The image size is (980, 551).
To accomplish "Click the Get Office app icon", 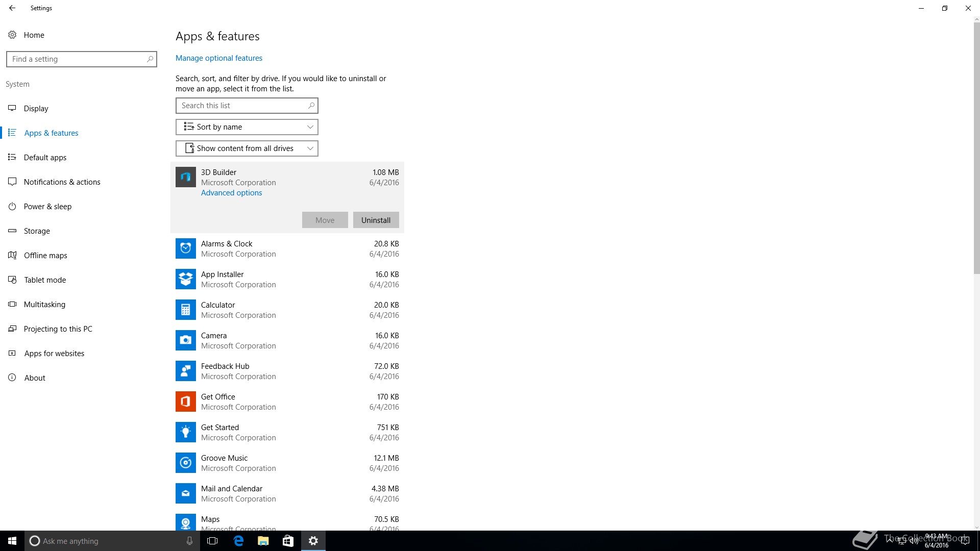I will (185, 402).
